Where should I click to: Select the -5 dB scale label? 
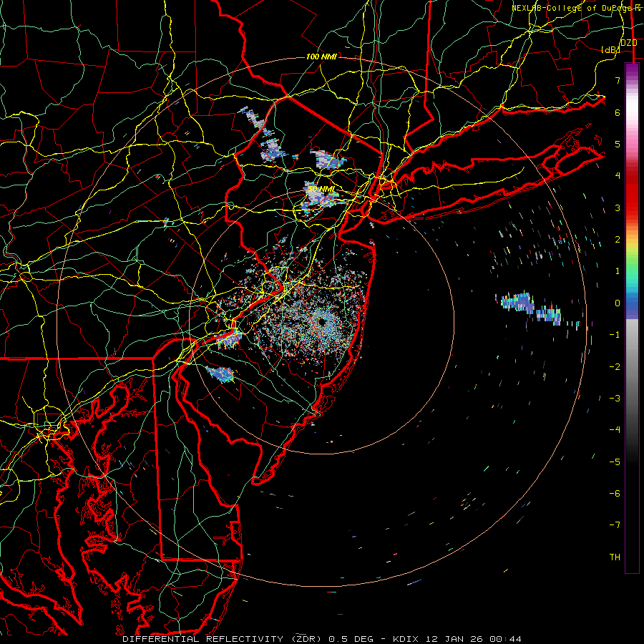pyautogui.click(x=615, y=462)
